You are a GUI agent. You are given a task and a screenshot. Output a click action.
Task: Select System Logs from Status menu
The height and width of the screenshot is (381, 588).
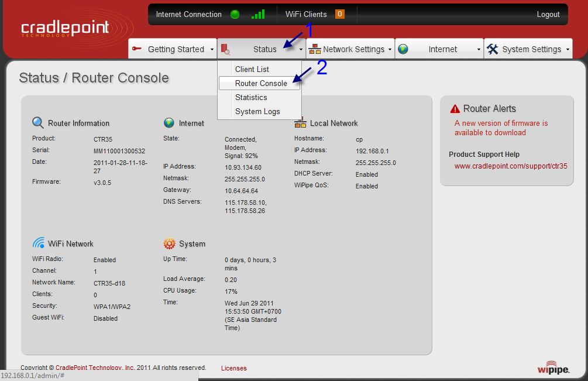pos(260,111)
